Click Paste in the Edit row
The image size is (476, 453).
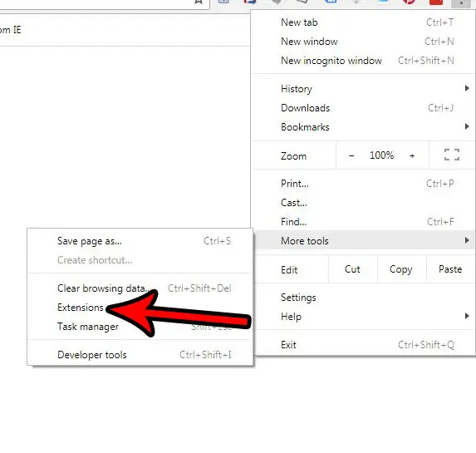coord(450,269)
